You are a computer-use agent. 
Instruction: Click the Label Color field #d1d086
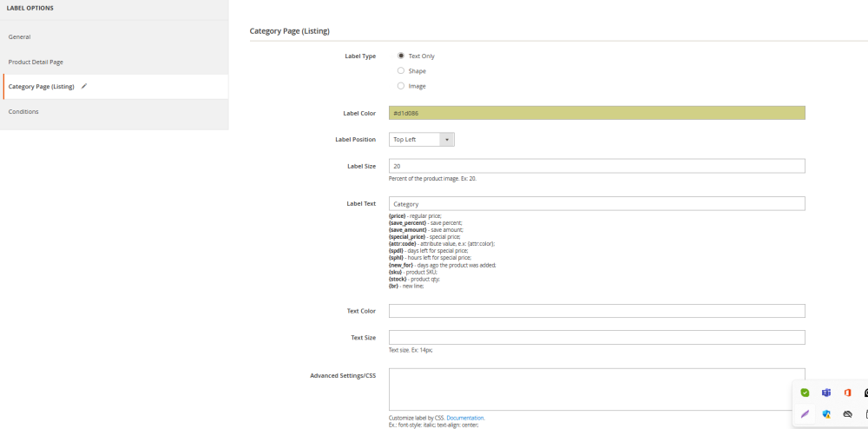coord(597,113)
